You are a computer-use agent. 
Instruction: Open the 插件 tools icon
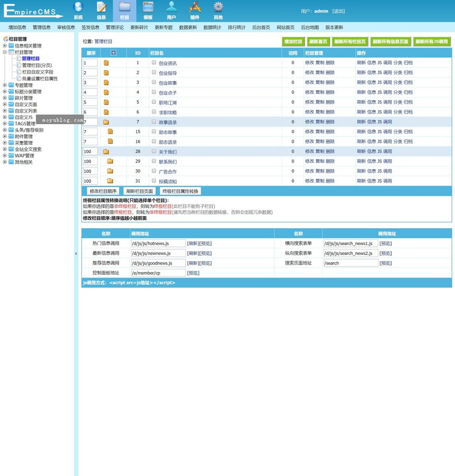(x=195, y=7)
